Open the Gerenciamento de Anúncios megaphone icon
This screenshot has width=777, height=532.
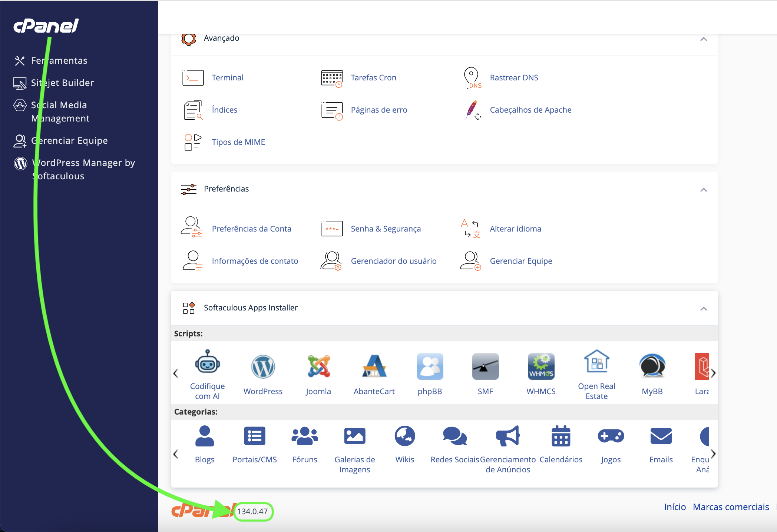click(x=508, y=436)
